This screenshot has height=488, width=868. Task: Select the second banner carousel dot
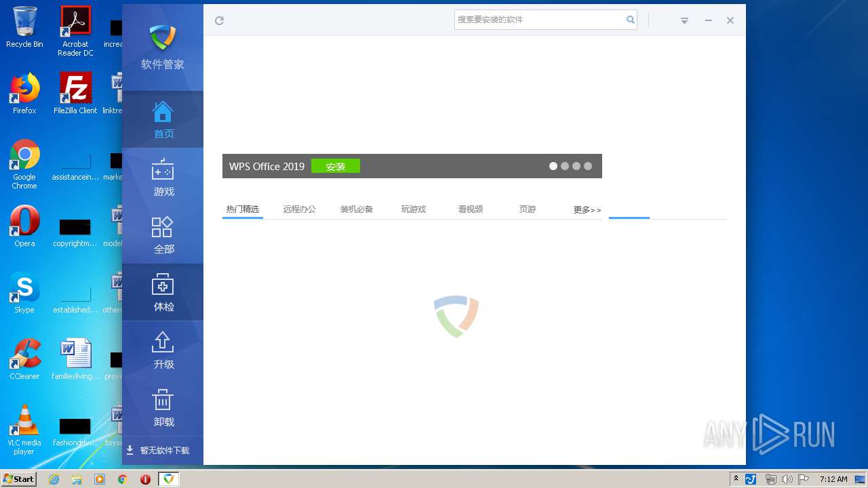click(x=565, y=166)
